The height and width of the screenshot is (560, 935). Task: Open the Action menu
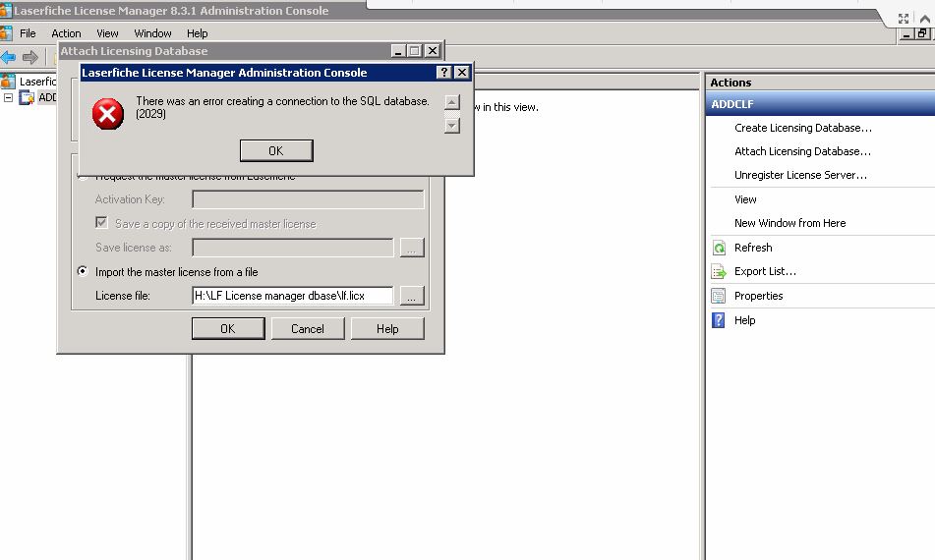[66, 33]
